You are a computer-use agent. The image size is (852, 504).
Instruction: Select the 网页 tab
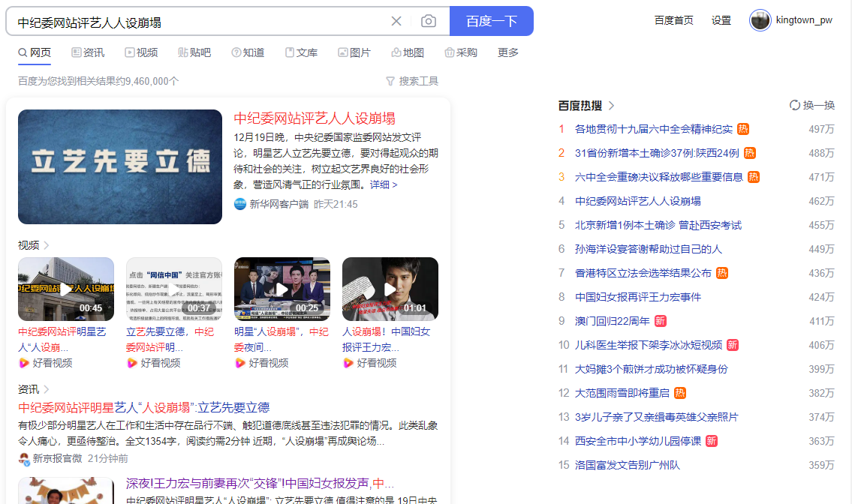point(35,52)
